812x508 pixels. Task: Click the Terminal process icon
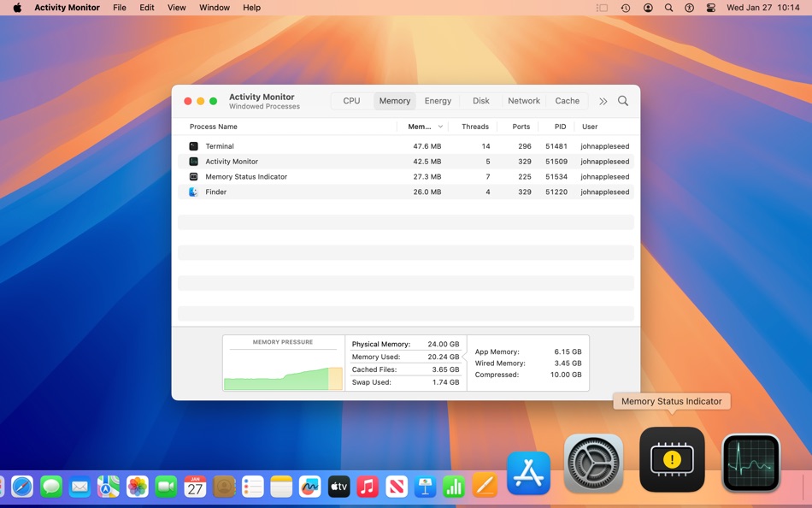pyautogui.click(x=193, y=145)
